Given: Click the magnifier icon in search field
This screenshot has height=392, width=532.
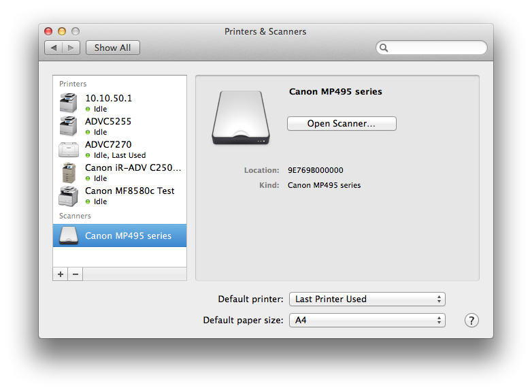Looking at the screenshot, I should [x=384, y=48].
